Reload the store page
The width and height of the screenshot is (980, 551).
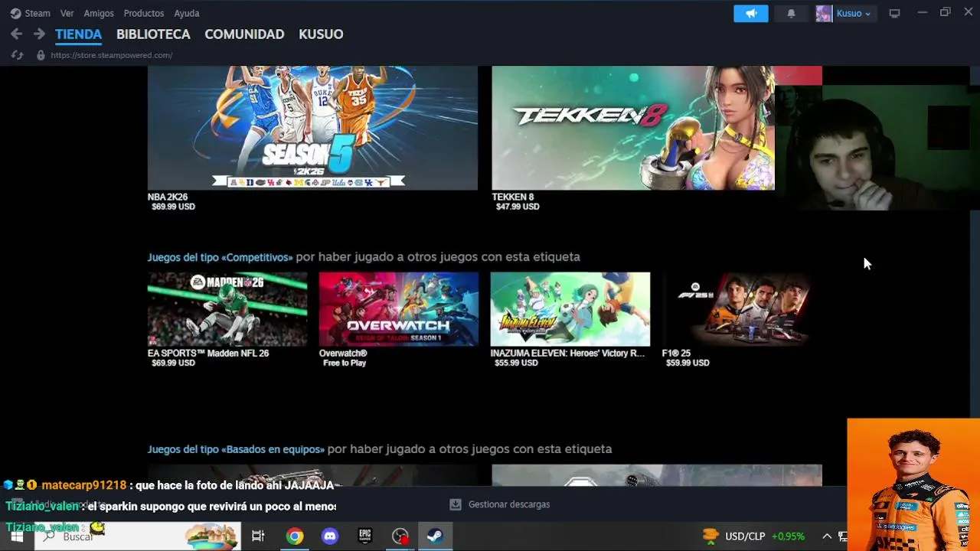(x=17, y=55)
